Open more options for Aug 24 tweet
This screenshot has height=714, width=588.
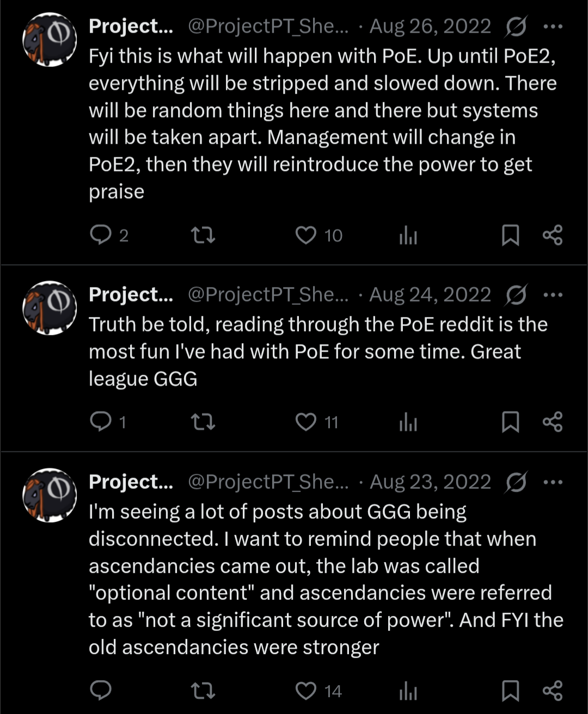pyautogui.click(x=553, y=295)
